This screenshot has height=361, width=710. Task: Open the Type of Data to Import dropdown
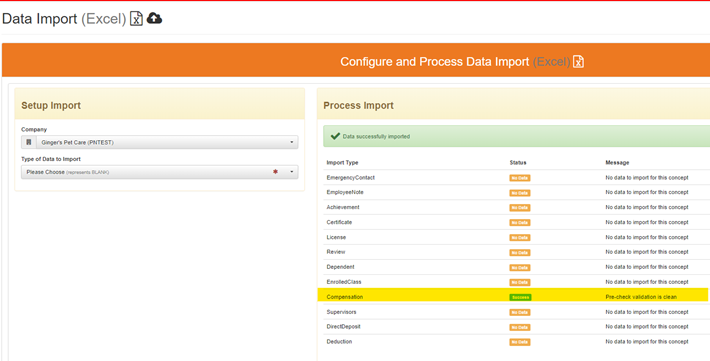(160, 172)
